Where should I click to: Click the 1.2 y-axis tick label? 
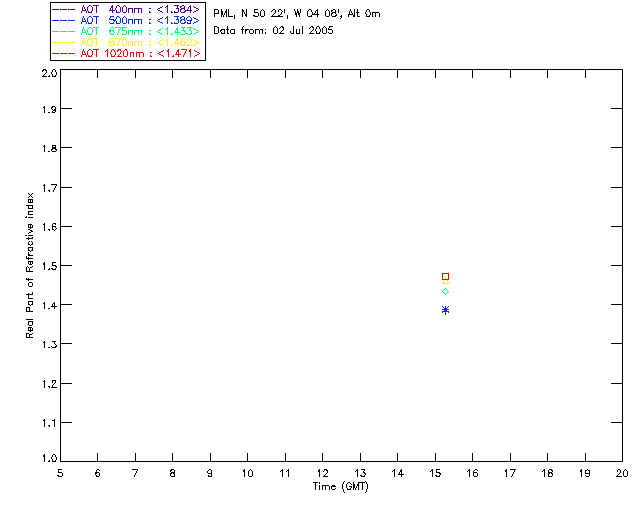tap(49, 384)
